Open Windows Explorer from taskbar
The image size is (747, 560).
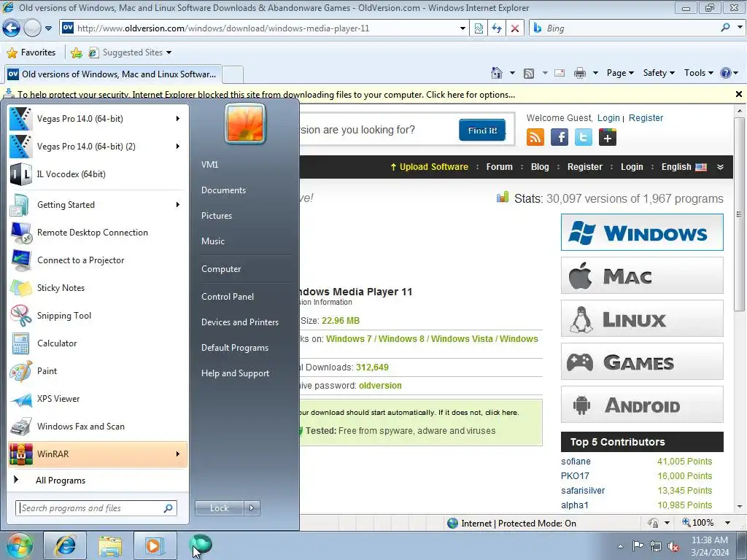click(110, 545)
